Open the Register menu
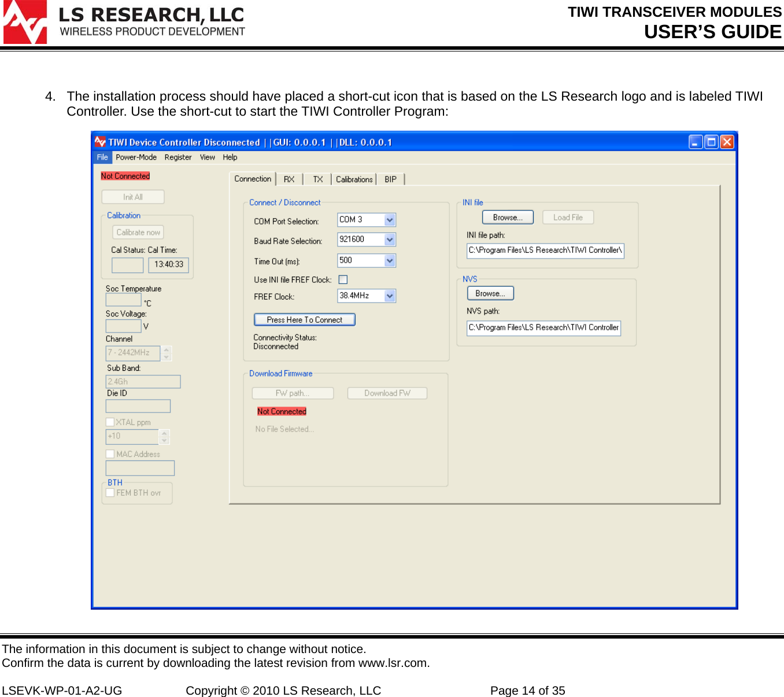The width and height of the screenshot is (784, 697). pos(178,157)
